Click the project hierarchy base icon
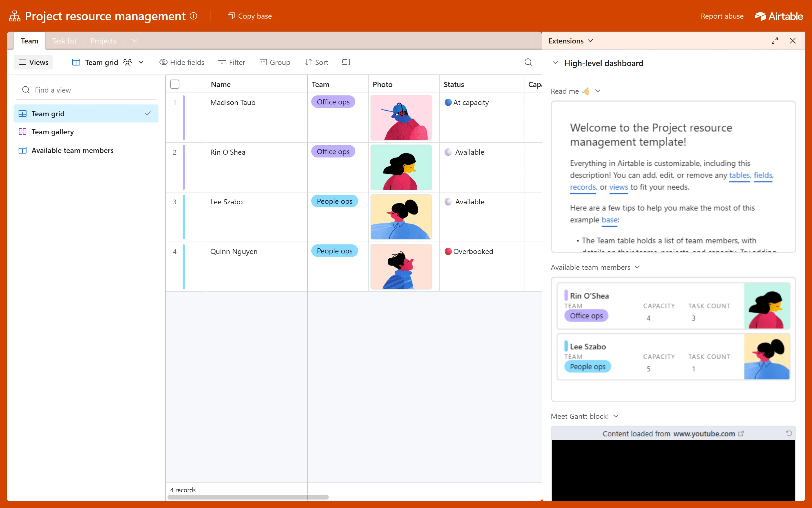Image resolution: width=812 pixels, height=508 pixels. tap(14, 16)
